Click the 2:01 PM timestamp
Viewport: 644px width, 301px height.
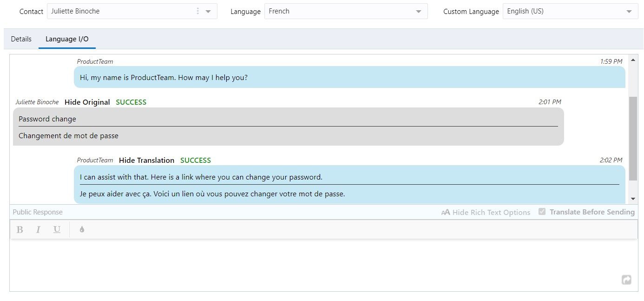point(550,102)
